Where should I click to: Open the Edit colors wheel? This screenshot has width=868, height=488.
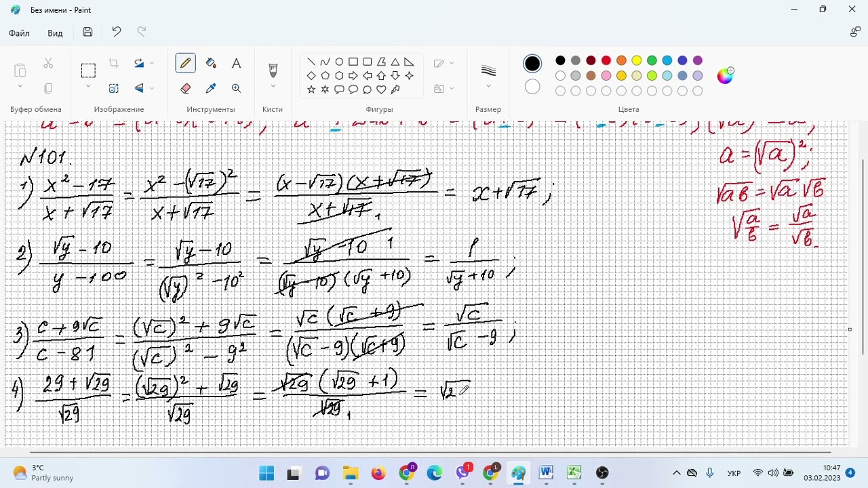(x=725, y=75)
